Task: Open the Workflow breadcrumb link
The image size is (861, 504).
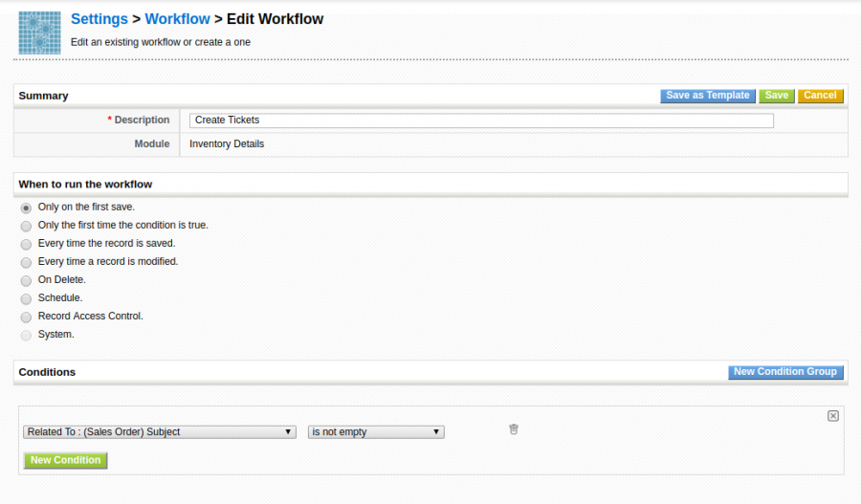Action: 177,19
